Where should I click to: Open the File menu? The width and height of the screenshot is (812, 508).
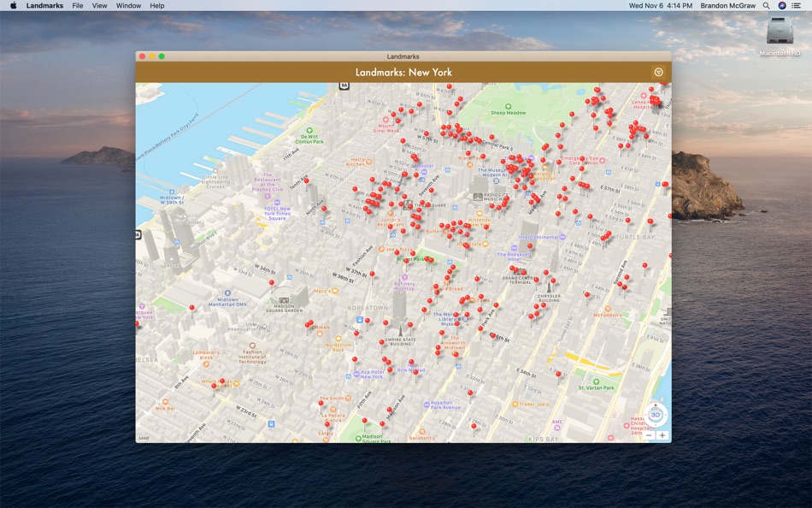[78, 6]
